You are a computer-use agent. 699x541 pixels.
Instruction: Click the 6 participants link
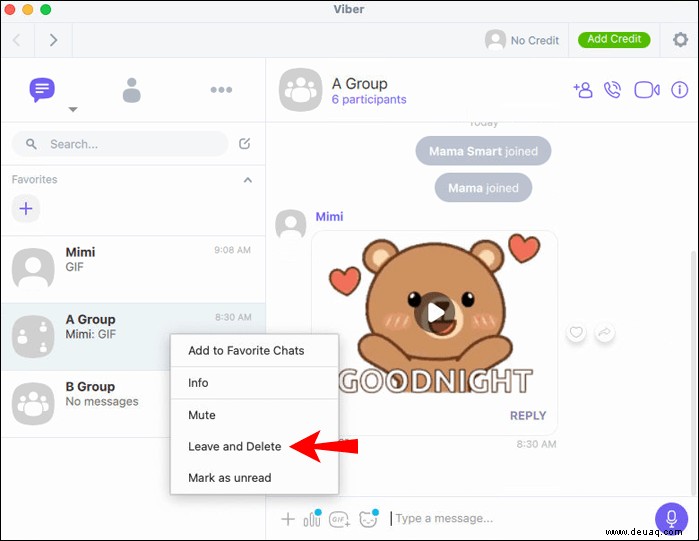(x=369, y=99)
